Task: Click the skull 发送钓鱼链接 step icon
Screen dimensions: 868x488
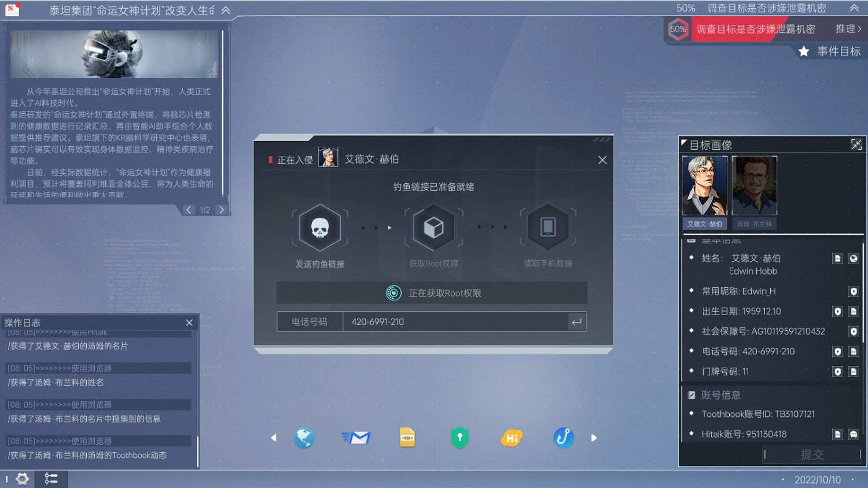Action: pos(320,227)
